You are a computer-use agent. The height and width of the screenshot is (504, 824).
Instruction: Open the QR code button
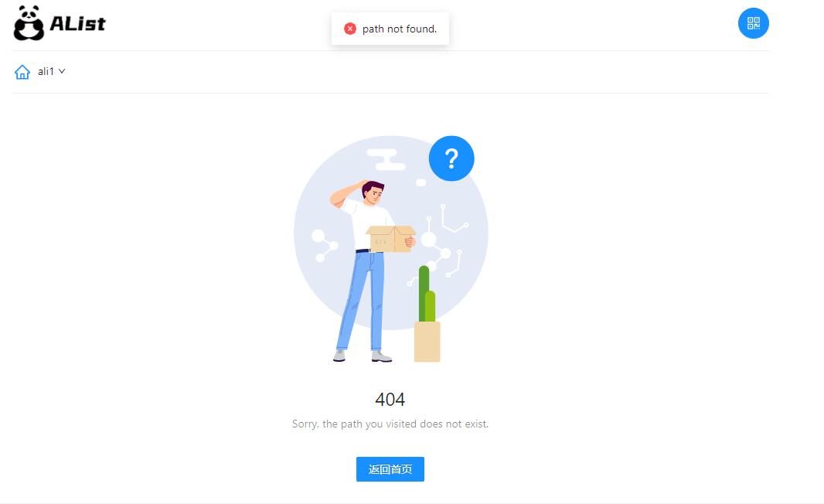pos(753,23)
